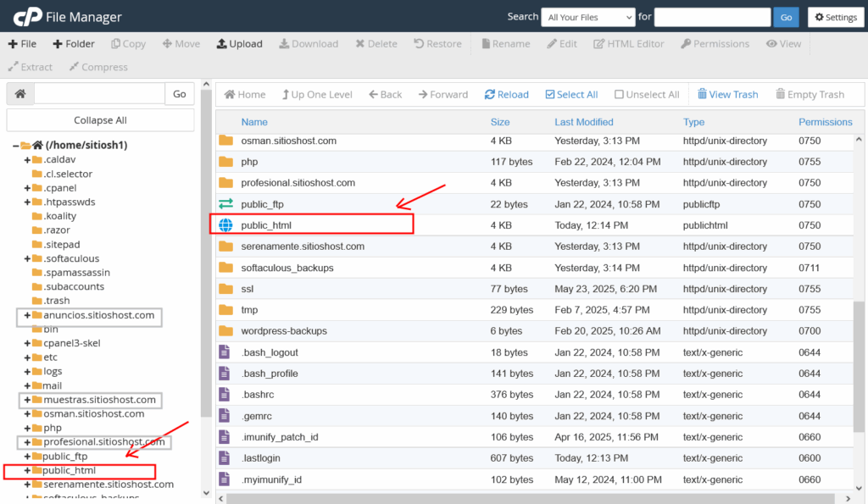Go to Home in file navigation bar

(245, 95)
